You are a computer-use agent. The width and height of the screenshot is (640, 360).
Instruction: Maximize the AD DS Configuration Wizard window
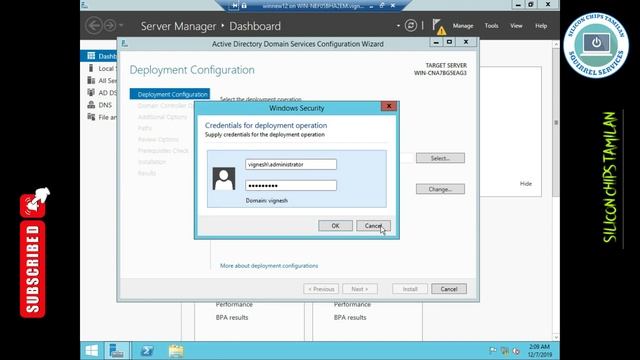click(x=449, y=42)
